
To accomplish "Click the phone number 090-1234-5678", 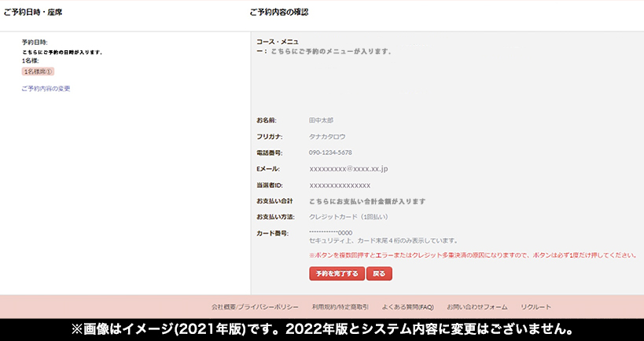I will point(330,152).
